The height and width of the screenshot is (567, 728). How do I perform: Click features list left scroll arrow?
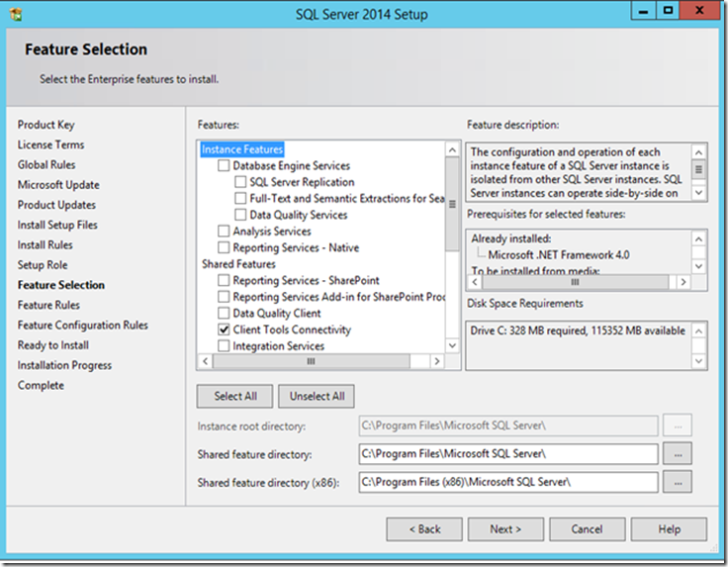[205, 361]
